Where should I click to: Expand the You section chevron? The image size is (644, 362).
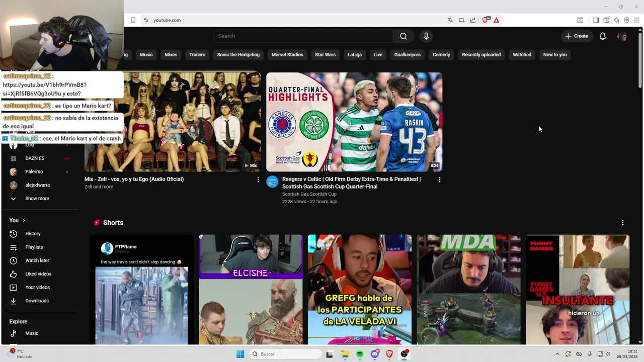24,220
